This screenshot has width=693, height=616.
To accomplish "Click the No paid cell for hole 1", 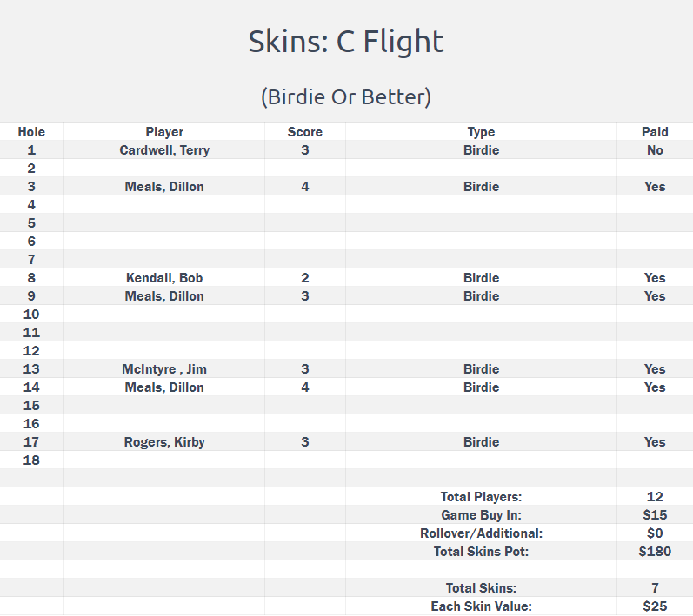I will (x=655, y=150).
